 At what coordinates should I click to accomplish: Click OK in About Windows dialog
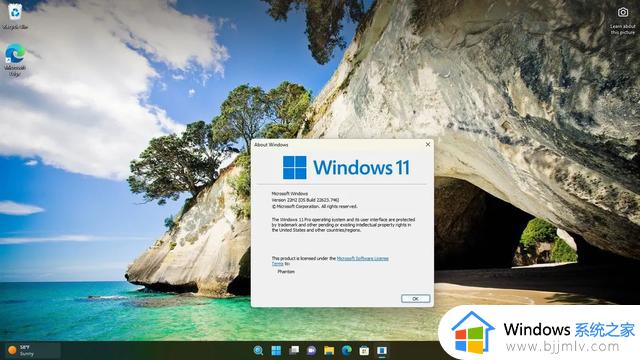(416, 298)
